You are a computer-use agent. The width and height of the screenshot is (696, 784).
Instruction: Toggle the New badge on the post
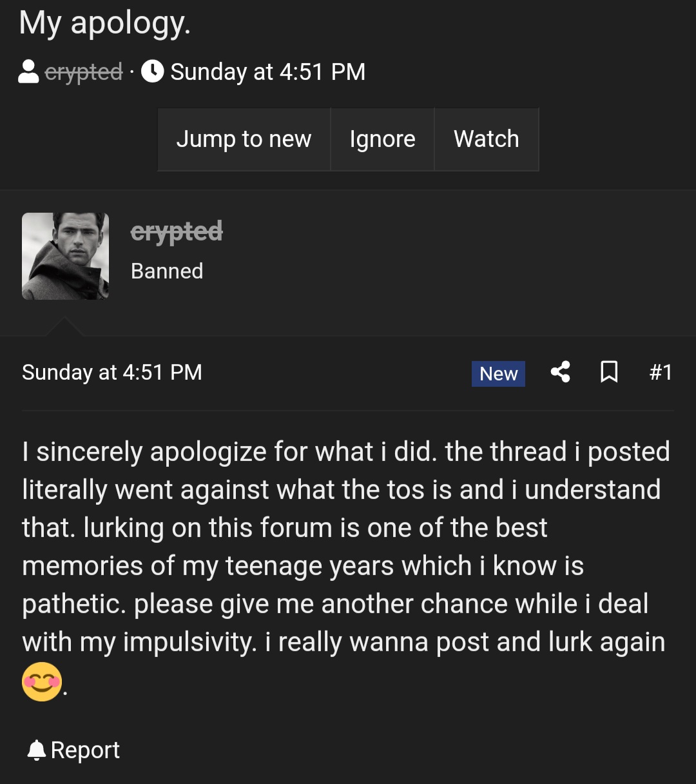coord(498,373)
